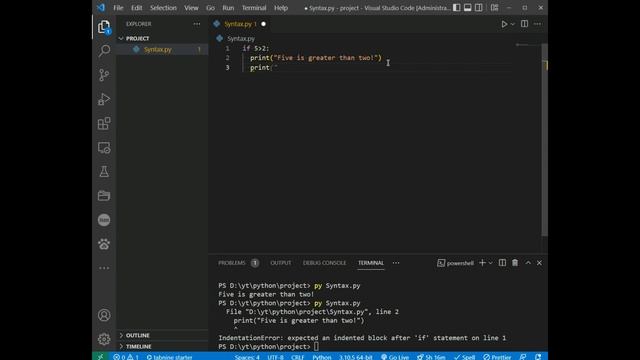Toggle secondary side bar layout button
Viewport: 640px width, 360px height.
click(479, 8)
